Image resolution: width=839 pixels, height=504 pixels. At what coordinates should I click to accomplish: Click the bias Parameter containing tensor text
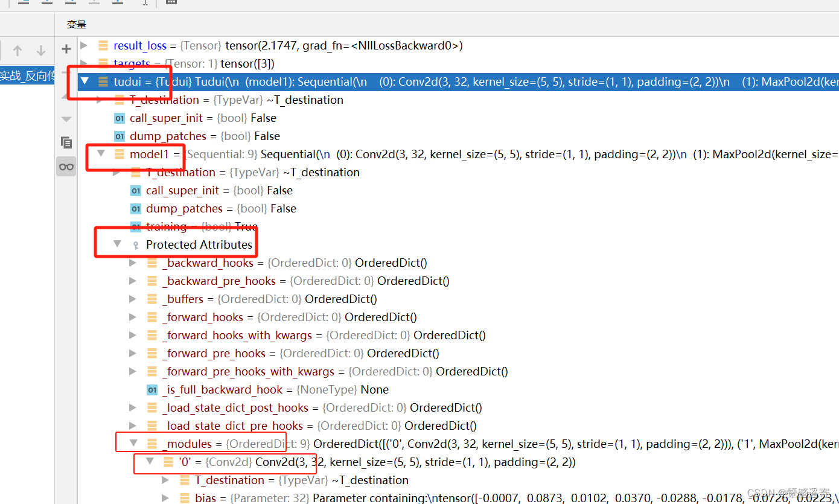click(x=575, y=499)
